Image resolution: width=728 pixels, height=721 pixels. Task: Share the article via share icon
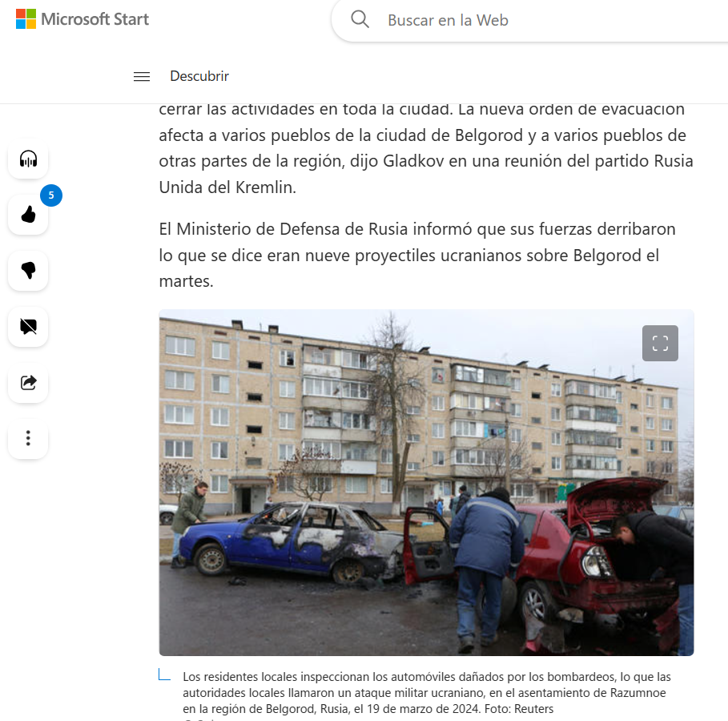(x=28, y=382)
